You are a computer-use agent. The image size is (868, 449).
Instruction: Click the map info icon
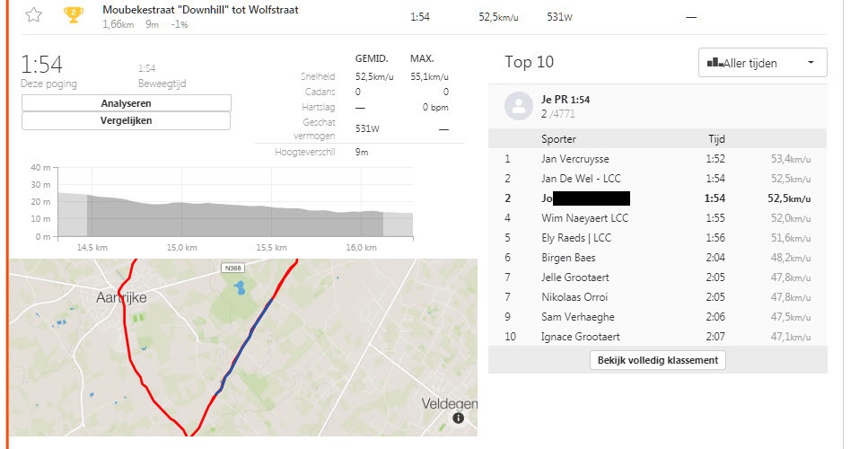[459, 418]
